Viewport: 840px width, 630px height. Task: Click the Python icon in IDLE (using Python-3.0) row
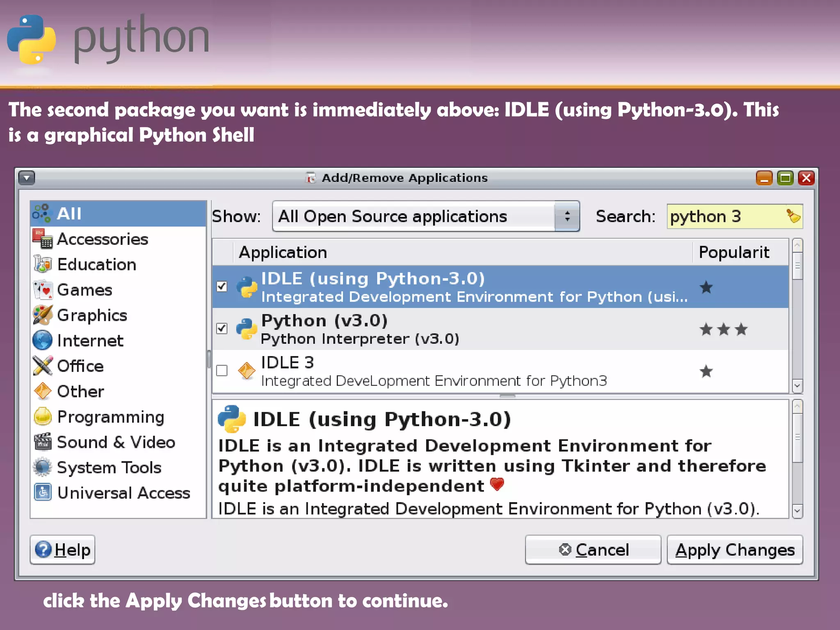pyautogui.click(x=247, y=287)
